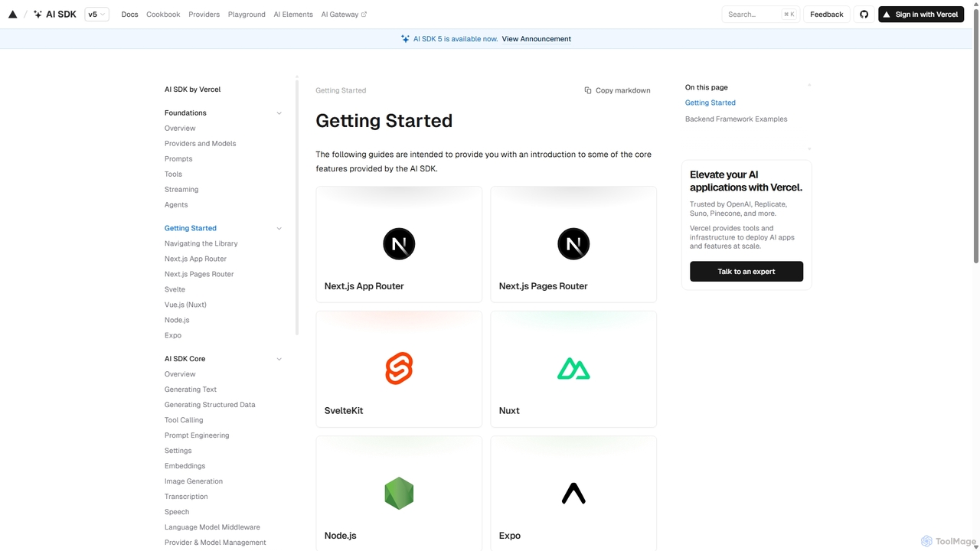This screenshot has height=551, width=980.
Task: Open the AI Elements nav item
Action: coord(293,15)
